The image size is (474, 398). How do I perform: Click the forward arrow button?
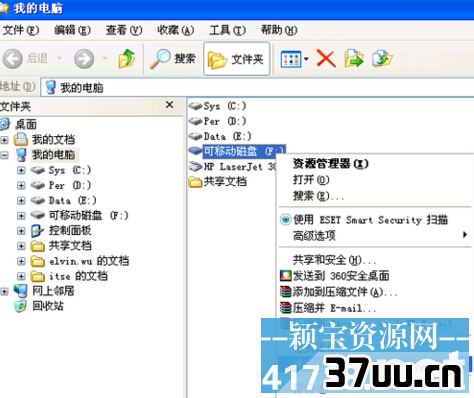tap(84, 59)
